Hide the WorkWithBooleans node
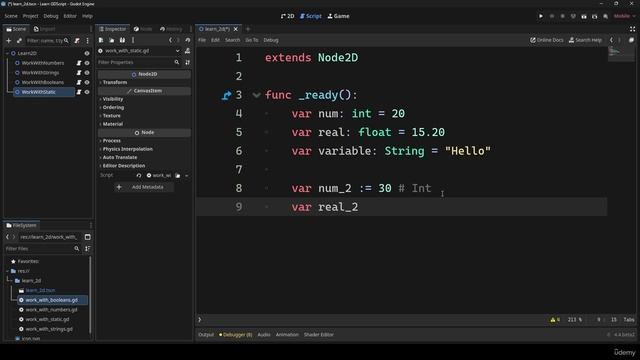 [x=87, y=82]
